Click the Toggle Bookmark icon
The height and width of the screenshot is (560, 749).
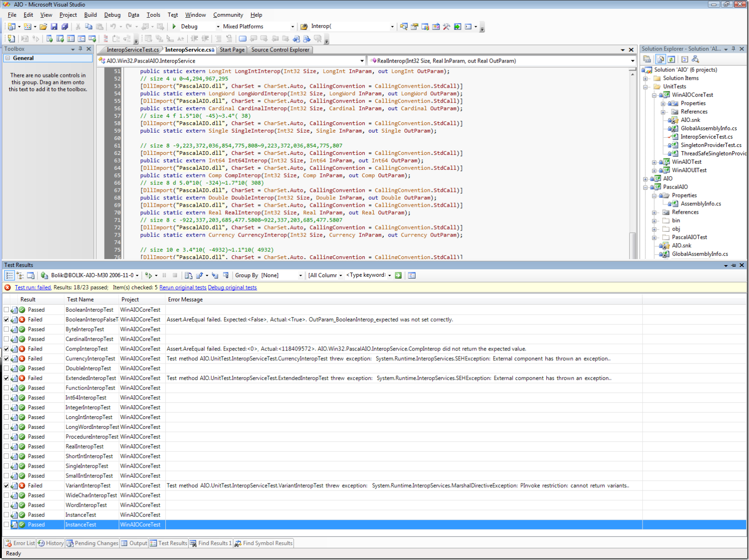pos(243,39)
